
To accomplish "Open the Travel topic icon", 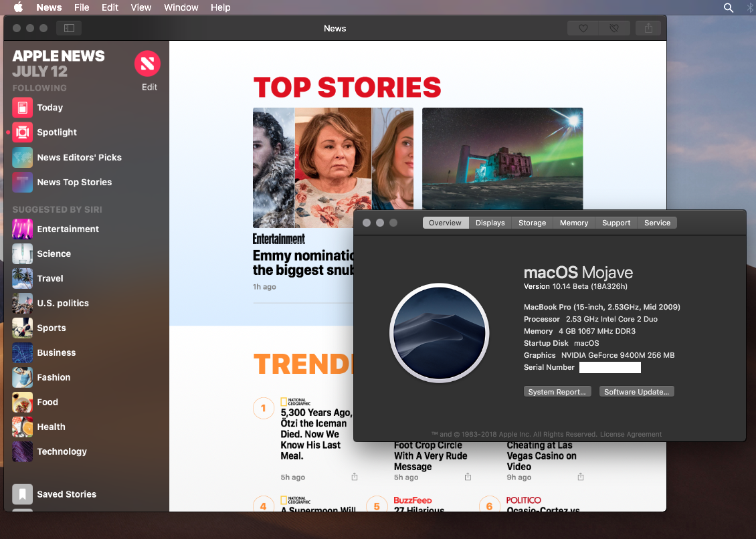I will point(22,278).
